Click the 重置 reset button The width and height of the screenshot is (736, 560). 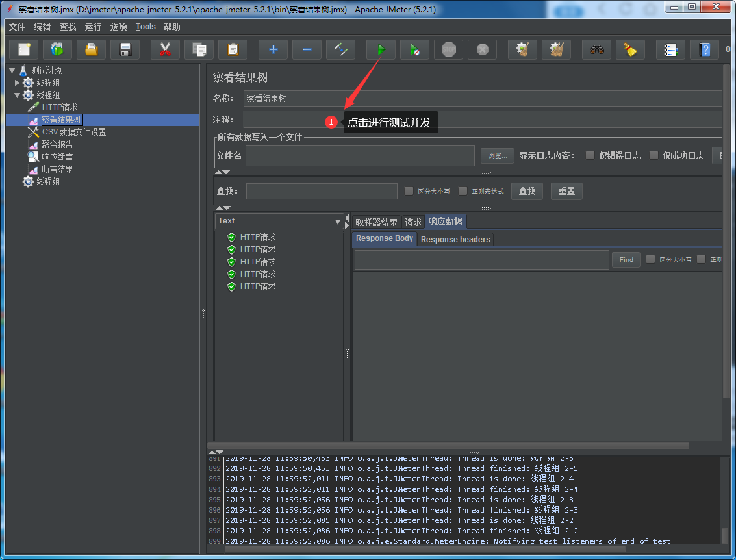coord(566,191)
